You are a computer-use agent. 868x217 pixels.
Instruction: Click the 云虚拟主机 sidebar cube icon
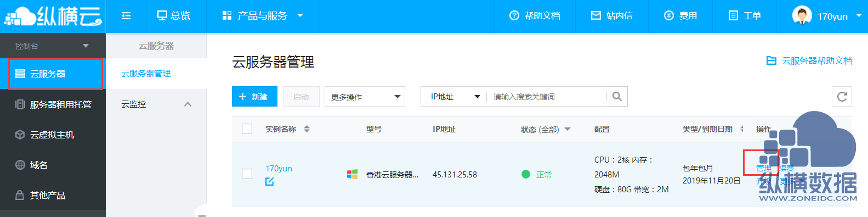click(x=20, y=135)
